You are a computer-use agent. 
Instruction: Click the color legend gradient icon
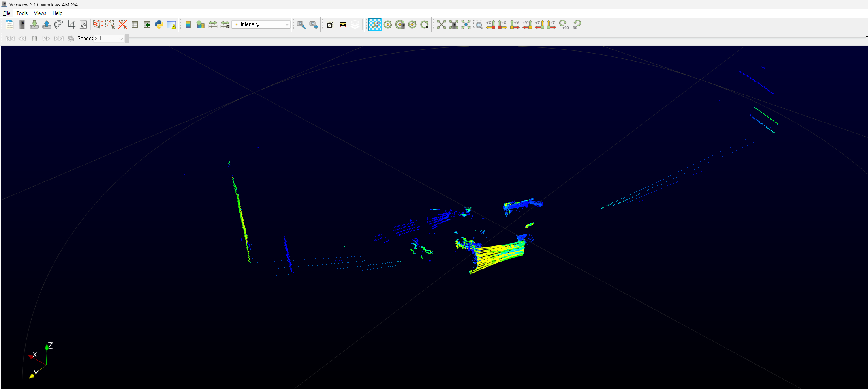[188, 24]
